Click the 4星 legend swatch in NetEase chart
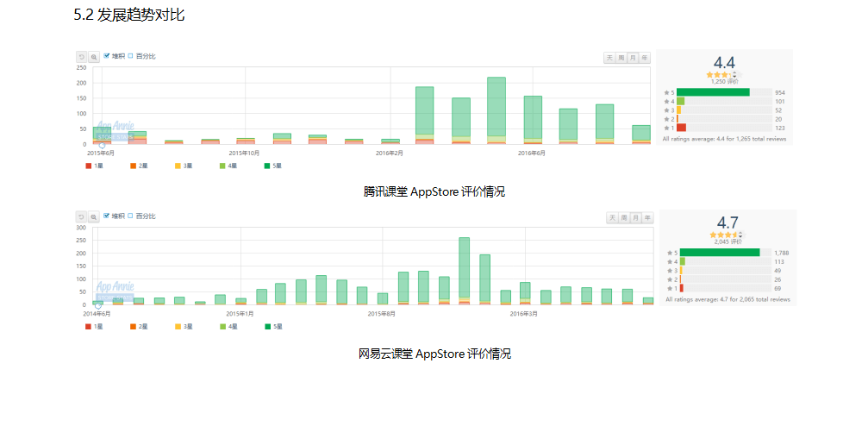This screenshot has width=868, height=426. pyautogui.click(x=222, y=326)
